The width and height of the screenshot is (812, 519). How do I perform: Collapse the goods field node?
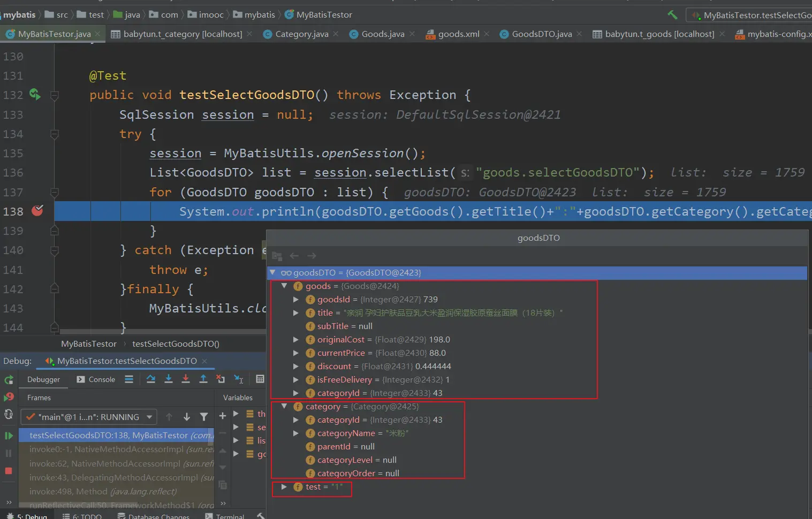[284, 286]
